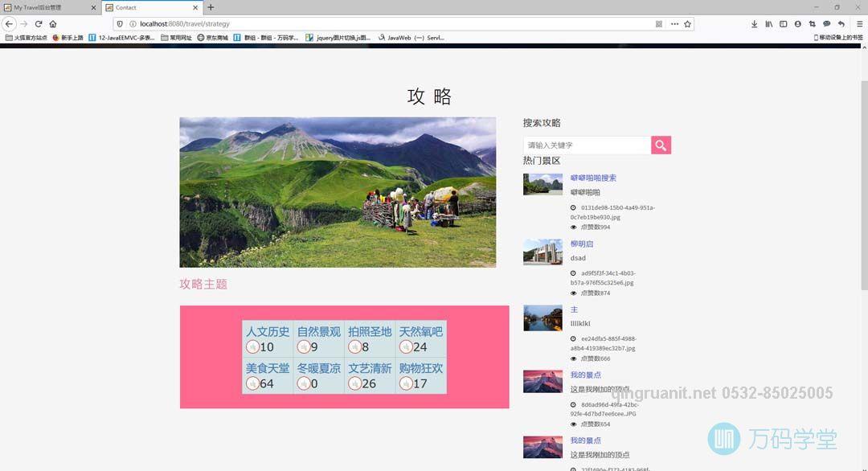Take a screenshot using the crop-style icon
Screen dimensions: 868x471
(813, 23)
